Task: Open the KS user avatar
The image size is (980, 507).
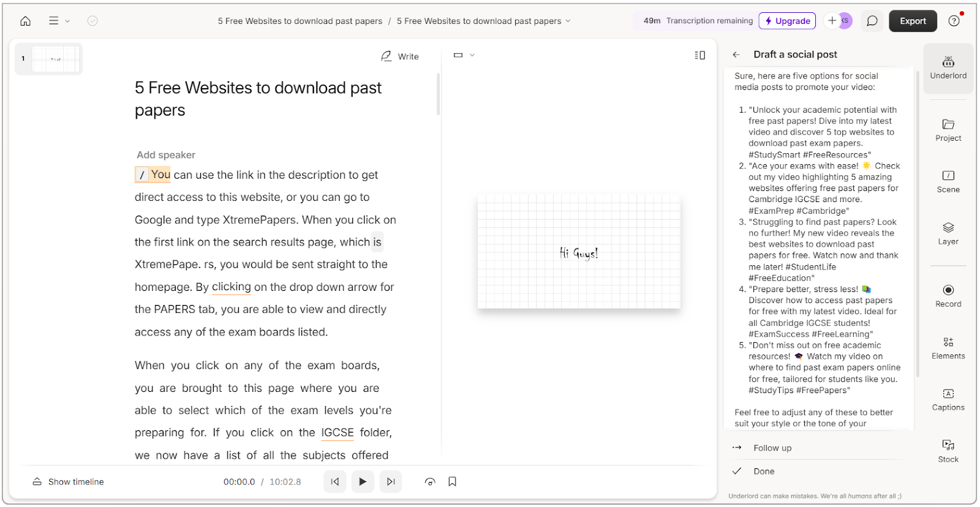Action: pyautogui.click(x=845, y=21)
